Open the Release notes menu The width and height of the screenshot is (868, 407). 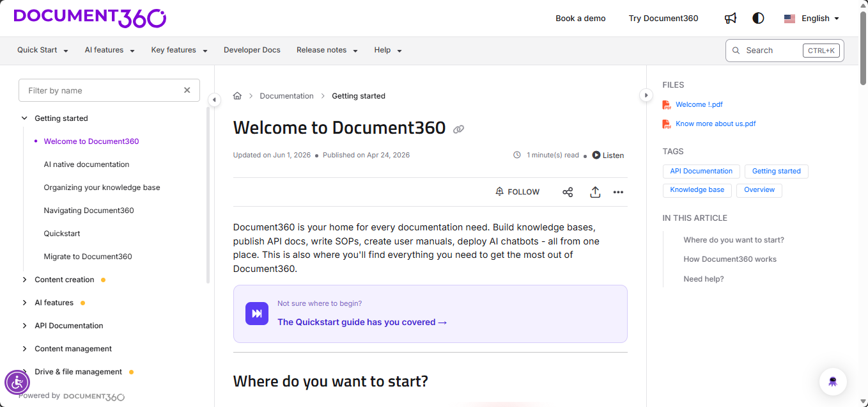(327, 50)
